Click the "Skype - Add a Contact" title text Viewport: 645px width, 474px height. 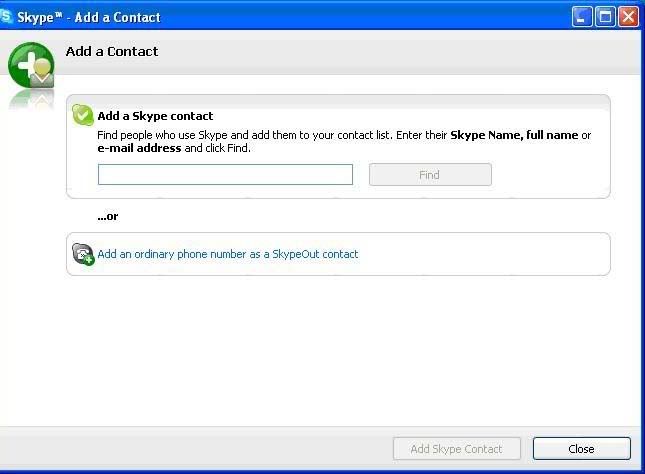(x=89, y=17)
